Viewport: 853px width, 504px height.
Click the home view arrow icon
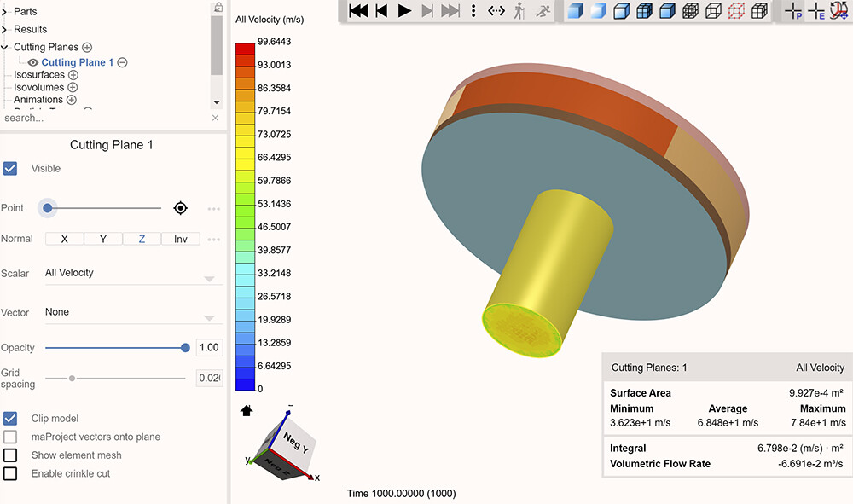tap(247, 410)
